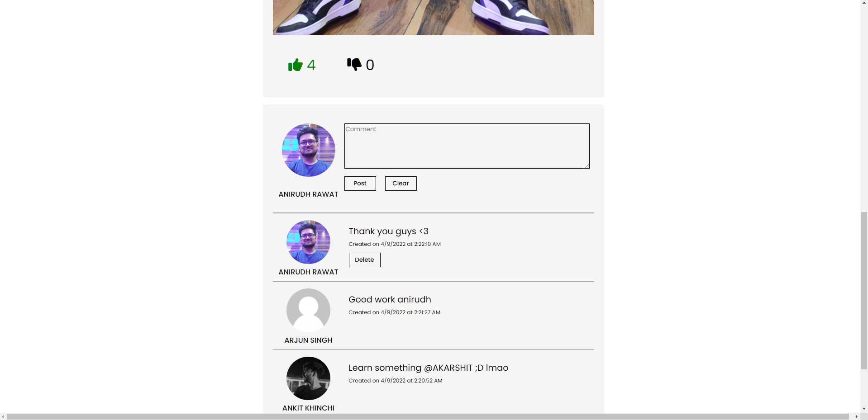Delete the comment 'Thank you guys <3'
868x420 pixels.
click(x=364, y=260)
